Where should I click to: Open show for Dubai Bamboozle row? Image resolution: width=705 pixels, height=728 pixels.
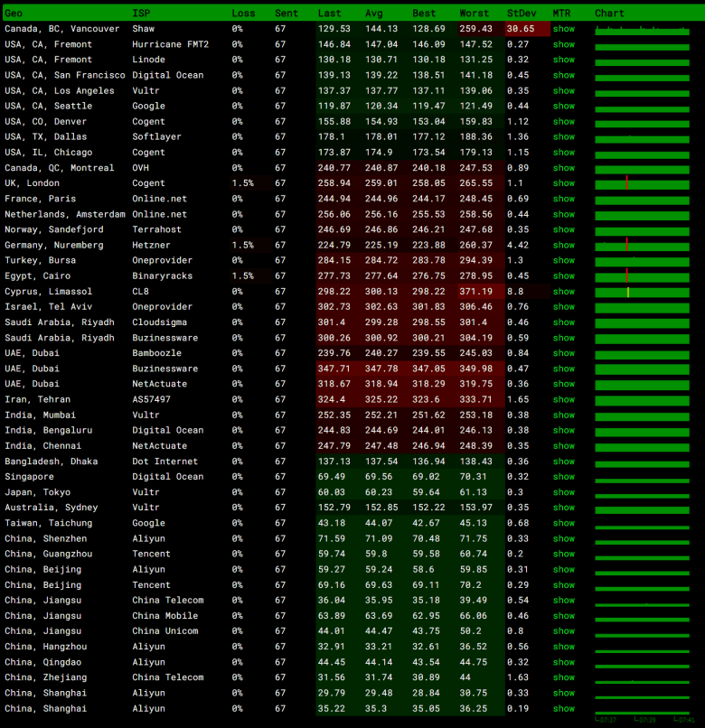click(x=563, y=353)
